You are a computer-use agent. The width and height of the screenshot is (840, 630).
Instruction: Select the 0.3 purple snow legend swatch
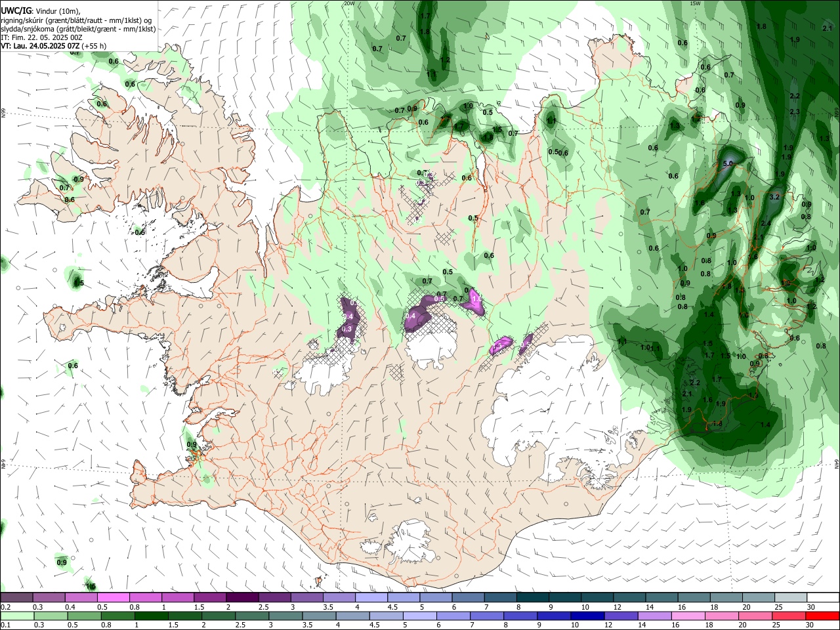pos(49,597)
